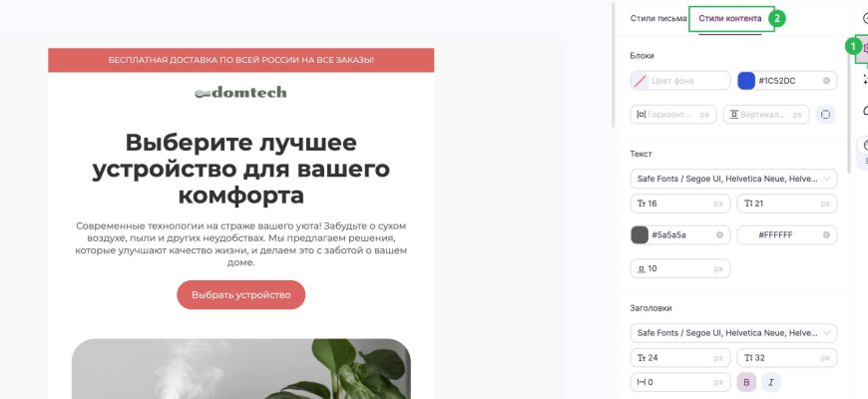Expand the Текст font family dropdown
The width and height of the screenshot is (868, 399).
[x=733, y=179]
